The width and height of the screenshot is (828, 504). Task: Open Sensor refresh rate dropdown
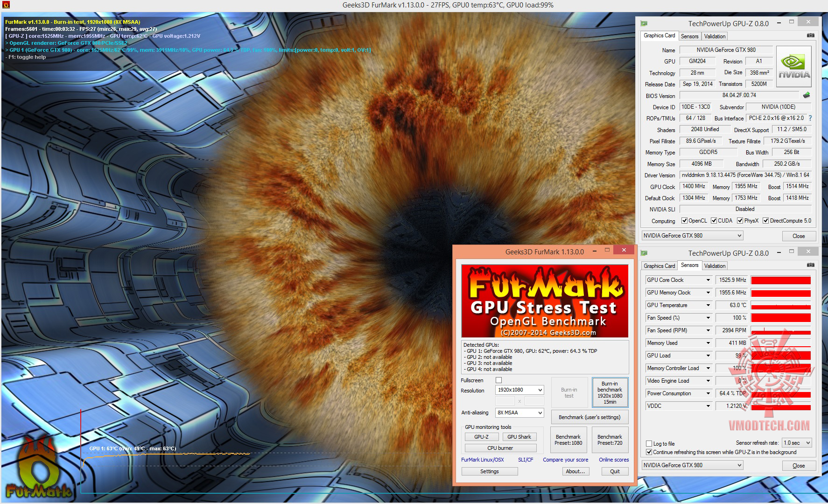(x=797, y=442)
